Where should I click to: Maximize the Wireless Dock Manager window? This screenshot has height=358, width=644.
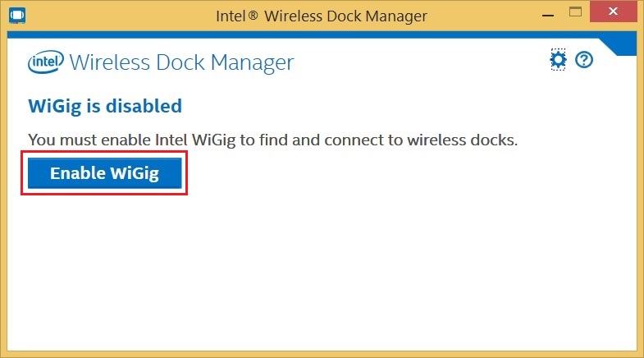575,13
